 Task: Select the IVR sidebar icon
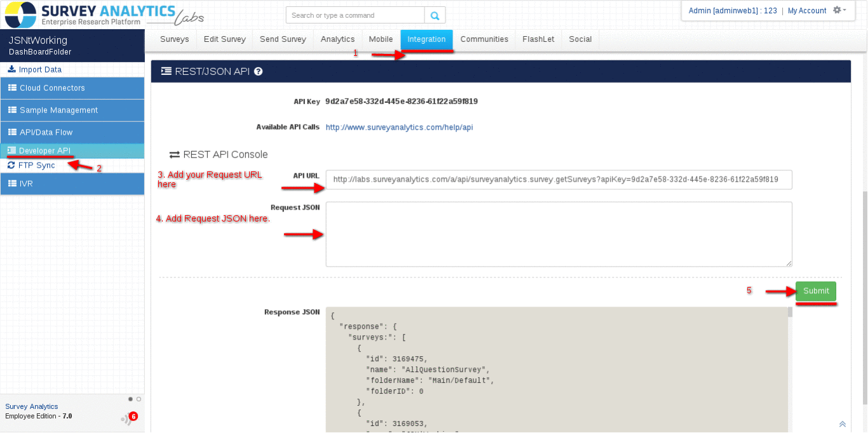point(11,183)
